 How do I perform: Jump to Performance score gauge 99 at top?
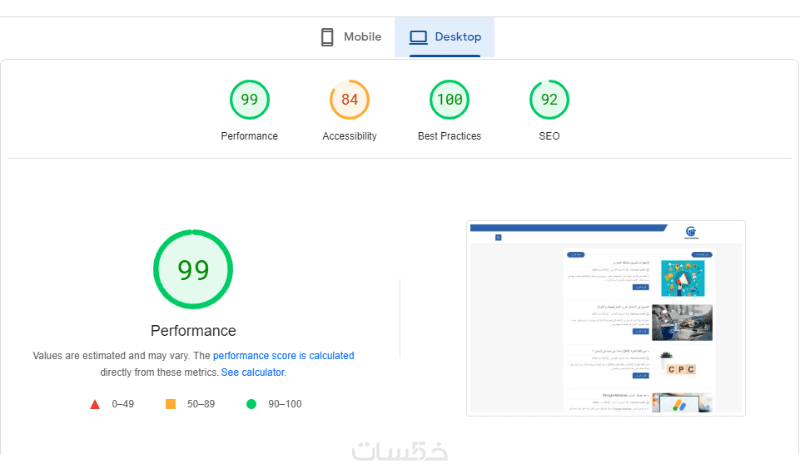point(249,100)
